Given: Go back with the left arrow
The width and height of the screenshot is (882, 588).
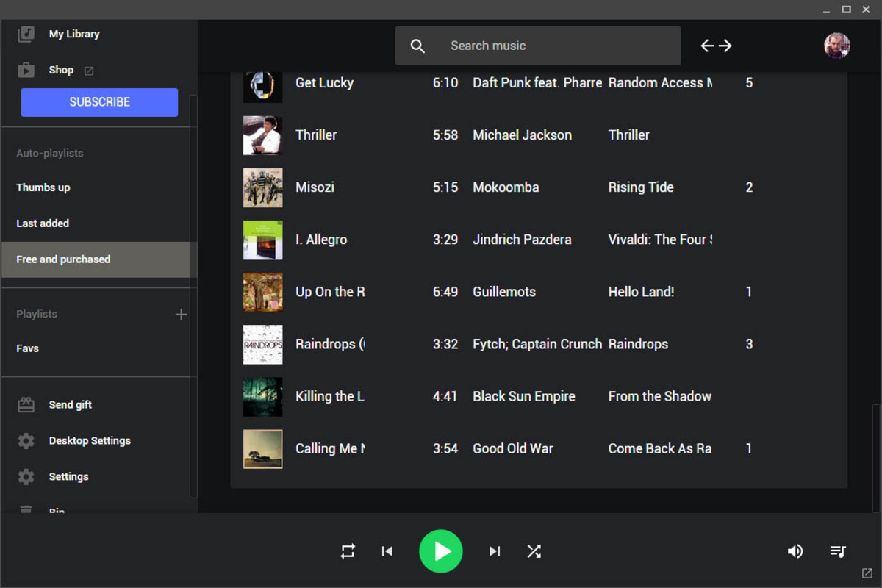Looking at the screenshot, I should (x=707, y=46).
